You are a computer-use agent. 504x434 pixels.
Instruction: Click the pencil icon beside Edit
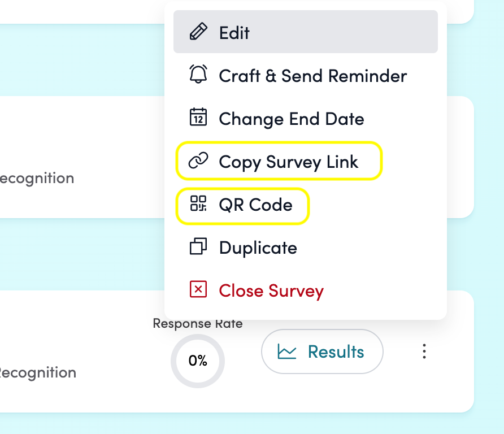tap(198, 32)
